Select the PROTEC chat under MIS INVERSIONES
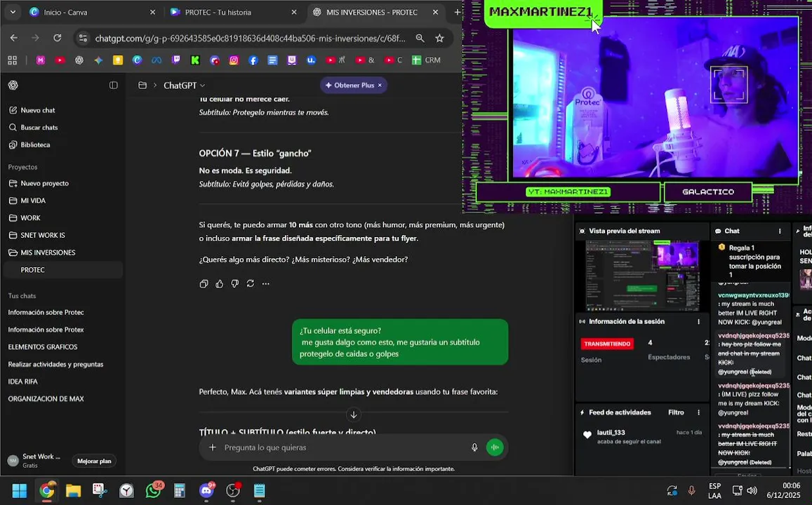 point(62,270)
